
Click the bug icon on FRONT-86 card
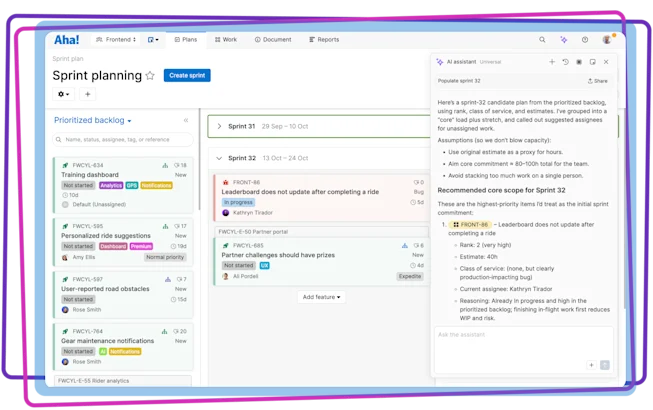click(225, 182)
